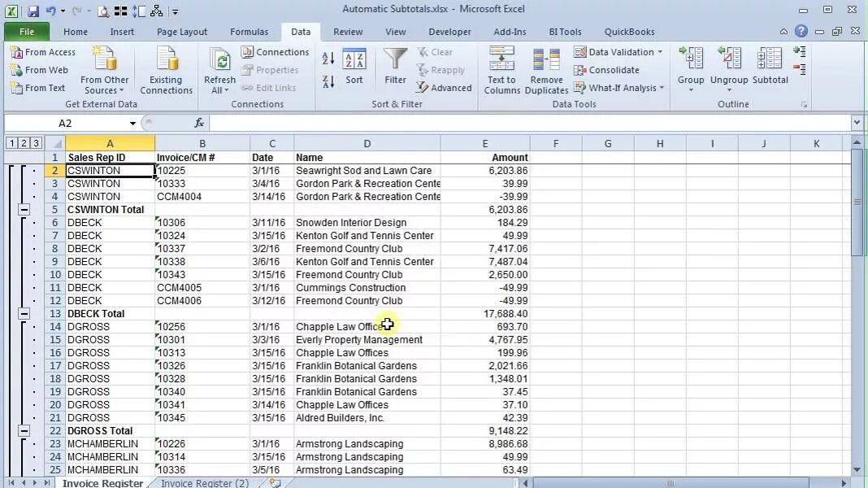Screen dimensions: 868x488
Task: Click the horizontal scrollbar thumb
Action: pos(671,484)
